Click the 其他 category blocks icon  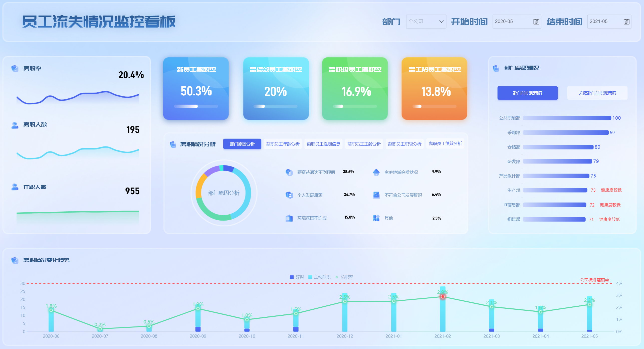coord(376,218)
